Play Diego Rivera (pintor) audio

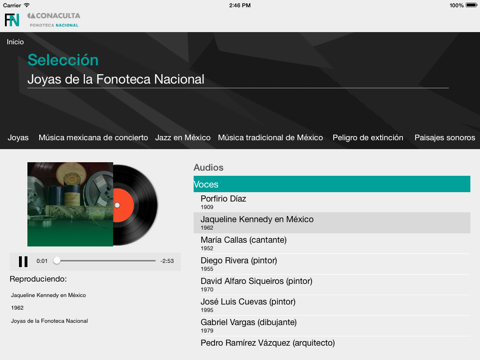click(332, 264)
